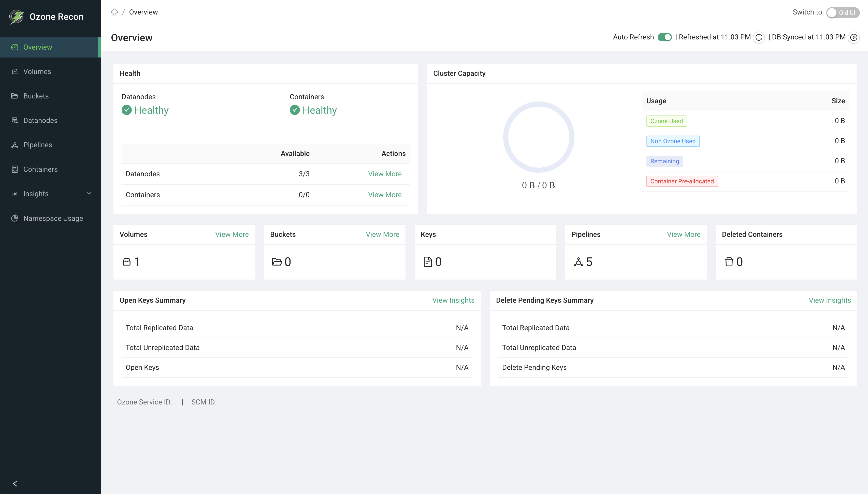Toggle the Remaining capacity legend badge

(x=664, y=161)
